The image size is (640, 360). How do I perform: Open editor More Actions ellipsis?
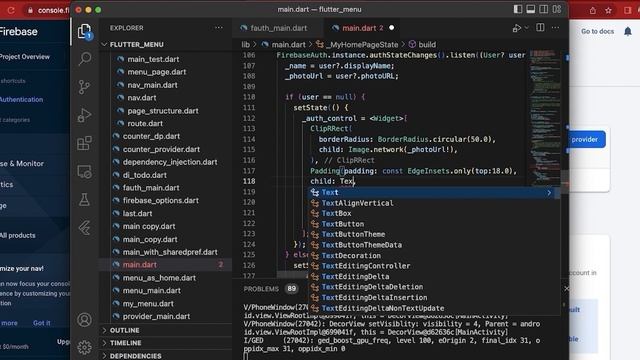(556, 28)
